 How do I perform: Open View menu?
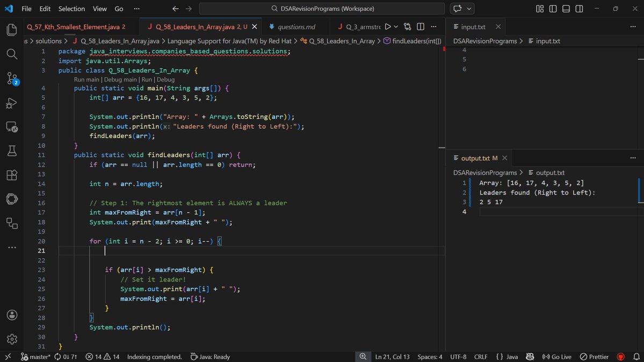[x=99, y=9]
